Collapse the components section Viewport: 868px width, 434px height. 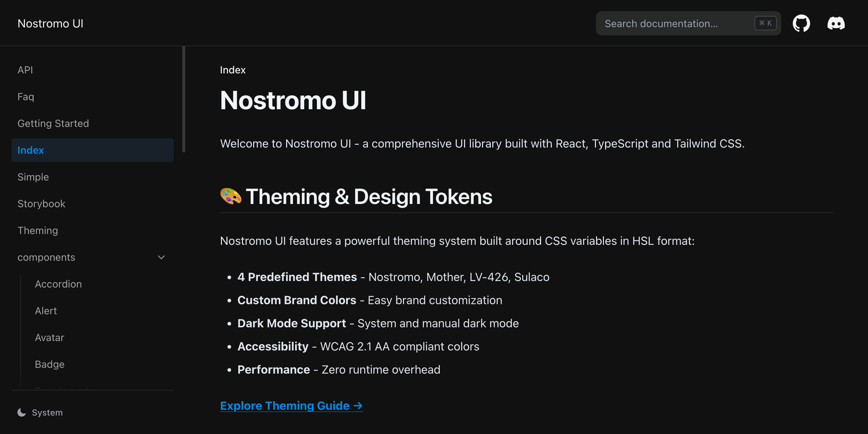click(x=161, y=257)
